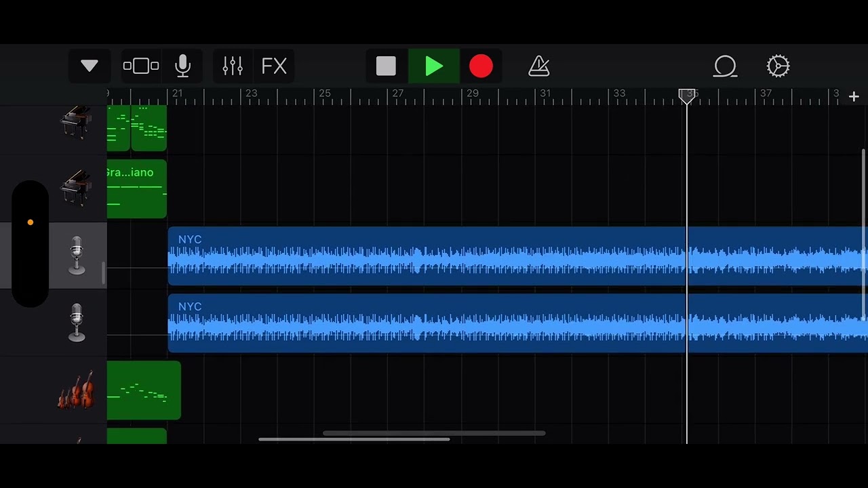Click the vertical track scrollbar
868x488 pixels.
click(864, 234)
